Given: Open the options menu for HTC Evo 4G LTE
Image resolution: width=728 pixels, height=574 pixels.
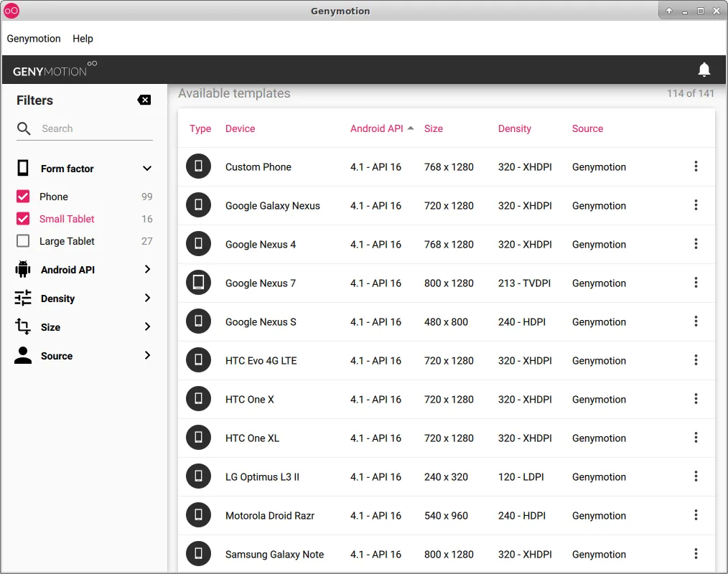Looking at the screenshot, I should (x=696, y=360).
